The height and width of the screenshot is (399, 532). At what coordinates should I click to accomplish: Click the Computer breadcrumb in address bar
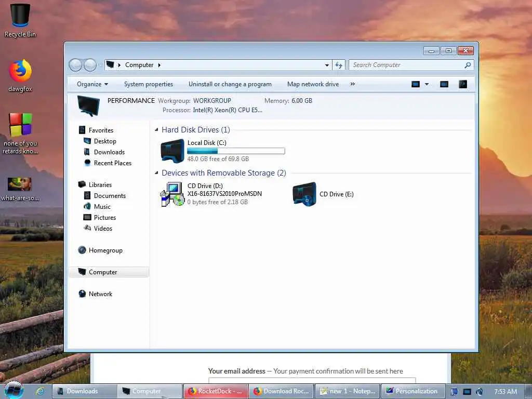tap(139, 65)
